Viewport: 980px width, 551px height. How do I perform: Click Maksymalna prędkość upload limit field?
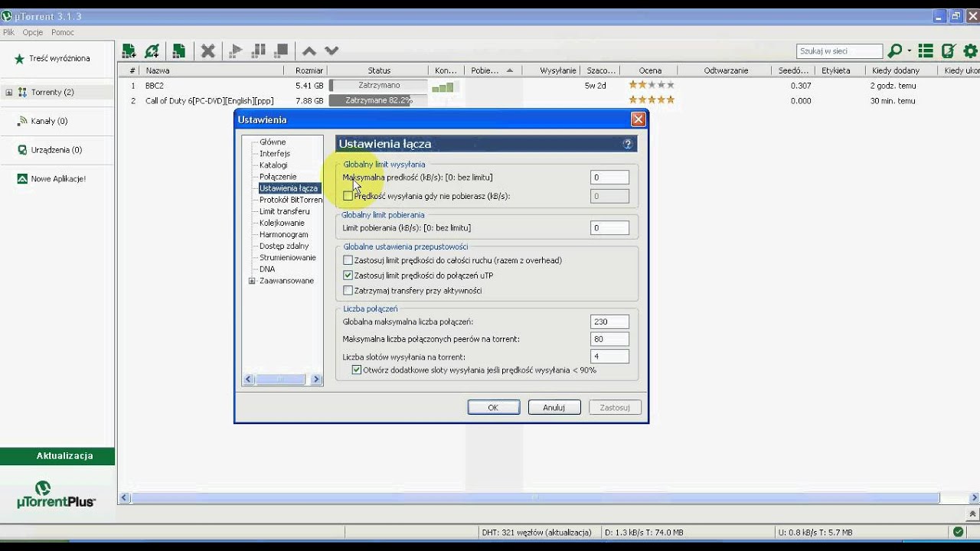point(609,178)
